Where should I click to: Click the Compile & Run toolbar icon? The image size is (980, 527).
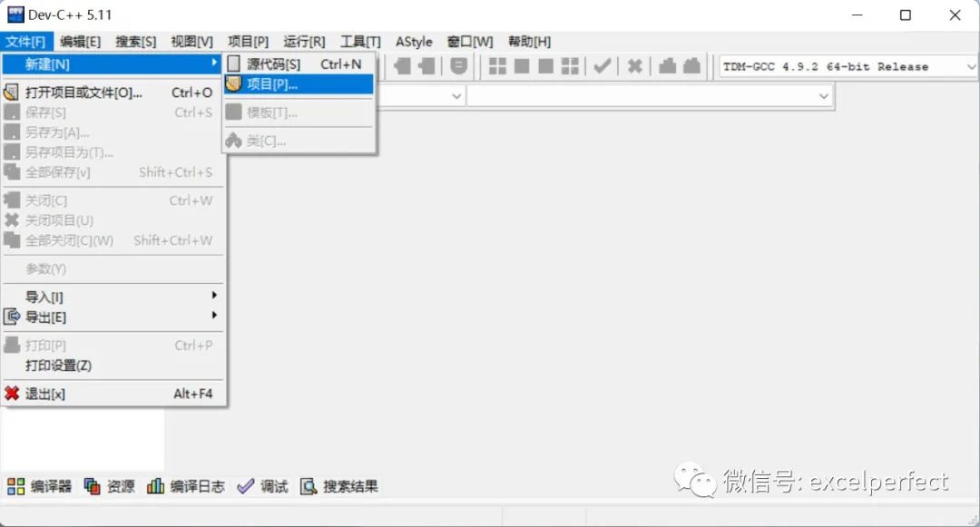pos(546,66)
